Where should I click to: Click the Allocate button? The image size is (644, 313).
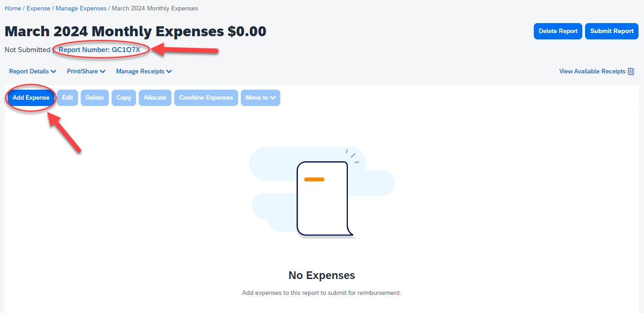[155, 98]
